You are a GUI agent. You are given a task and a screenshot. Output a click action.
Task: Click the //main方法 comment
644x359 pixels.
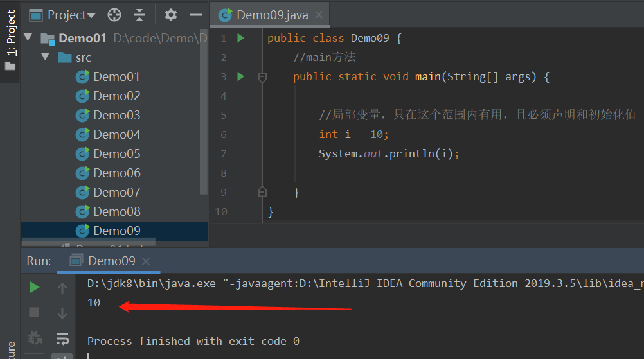pyautogui.click(x=325, y=57)
